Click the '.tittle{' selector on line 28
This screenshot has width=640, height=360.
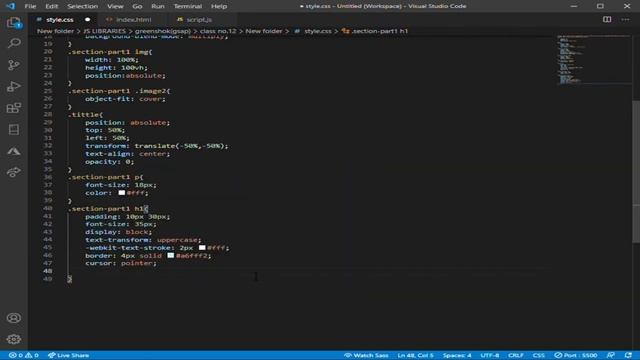pos(85,115)
